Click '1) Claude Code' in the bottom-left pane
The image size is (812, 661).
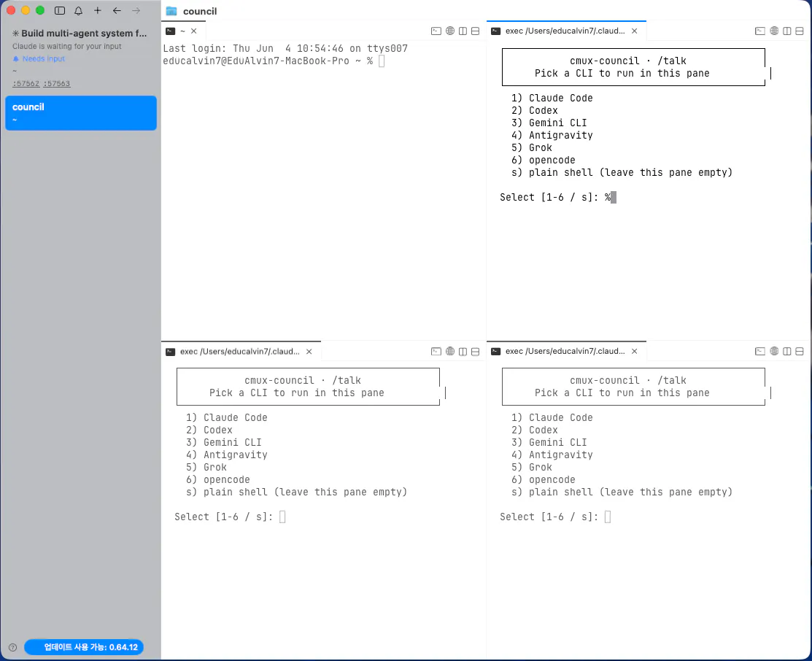click(x=227, y=417)
